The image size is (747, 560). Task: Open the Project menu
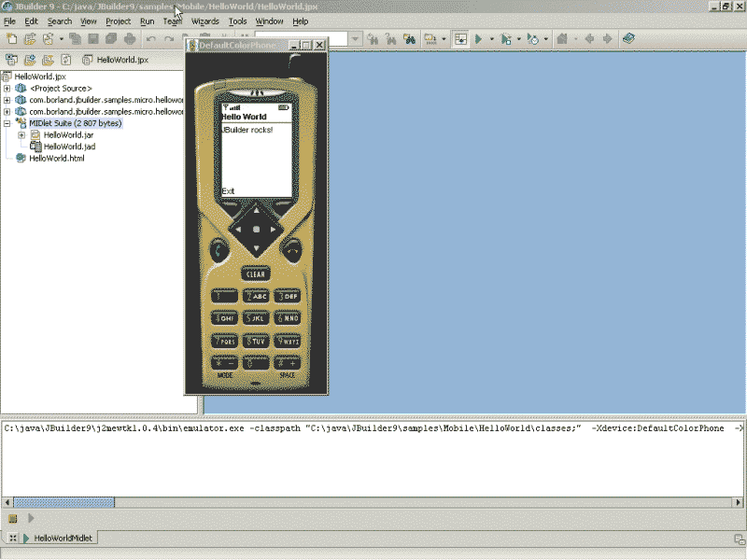point(118,21)
